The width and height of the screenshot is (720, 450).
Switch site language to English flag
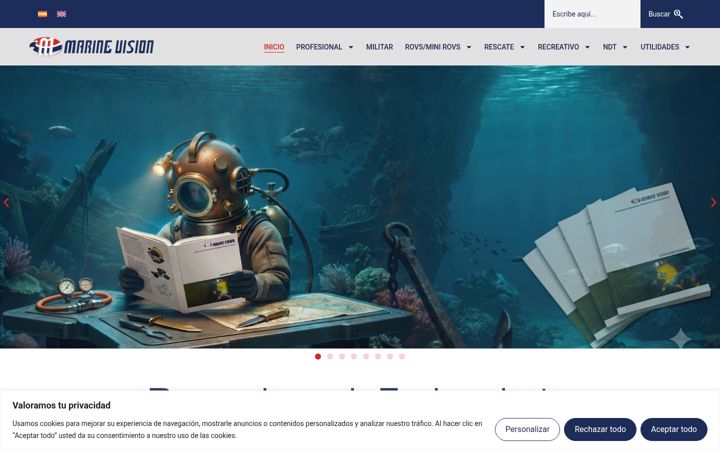point(62,14)
